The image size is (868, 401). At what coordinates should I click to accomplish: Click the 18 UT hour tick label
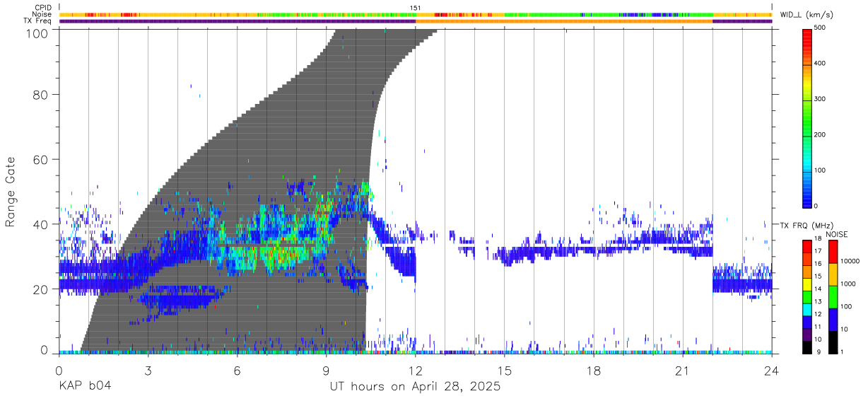[x=594, y=371]
